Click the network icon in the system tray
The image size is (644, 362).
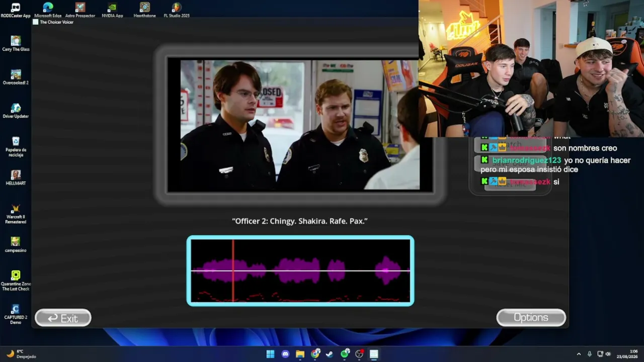click(599, 354)
